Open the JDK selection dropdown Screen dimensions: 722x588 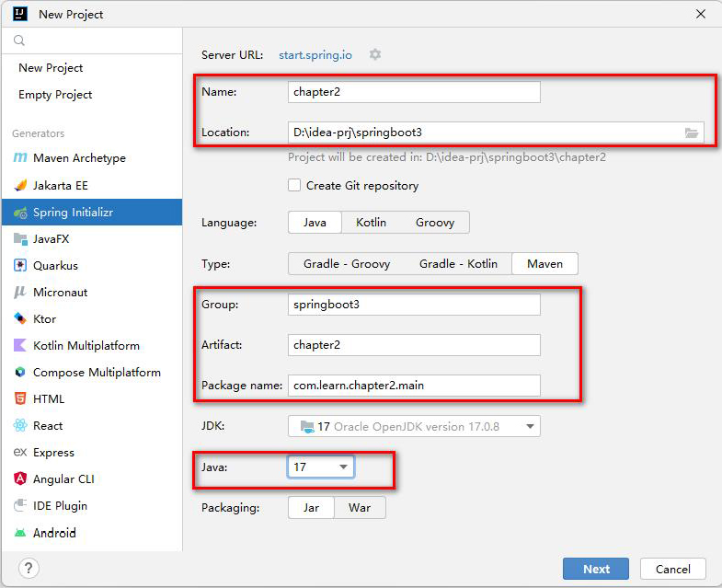[x=414, y=426]
